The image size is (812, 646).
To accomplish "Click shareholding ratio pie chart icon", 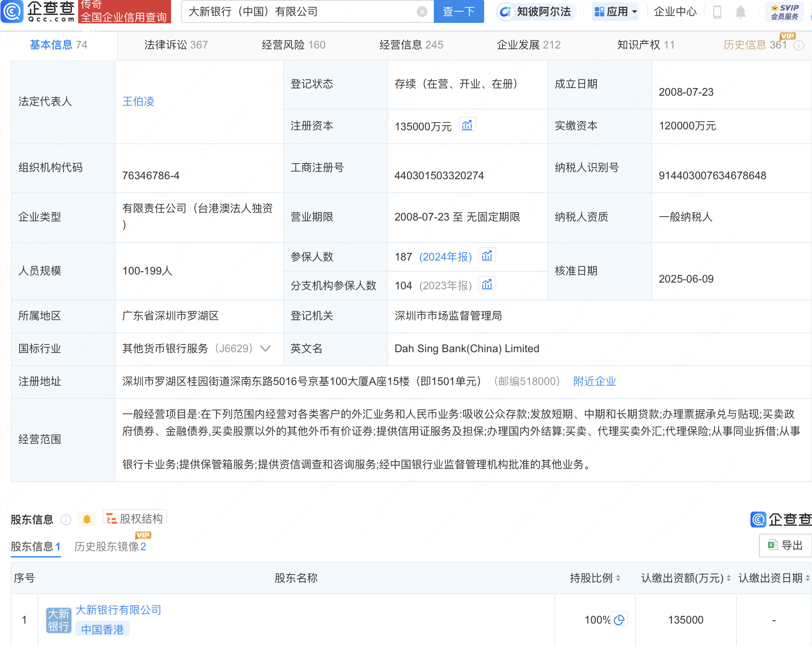I will tap(619, 620).
